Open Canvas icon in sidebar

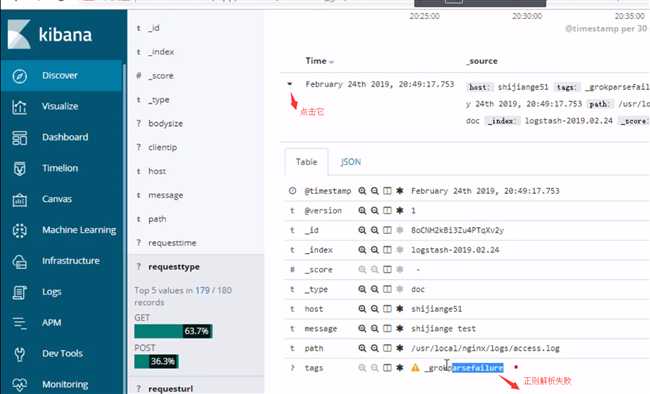[19, 199]
